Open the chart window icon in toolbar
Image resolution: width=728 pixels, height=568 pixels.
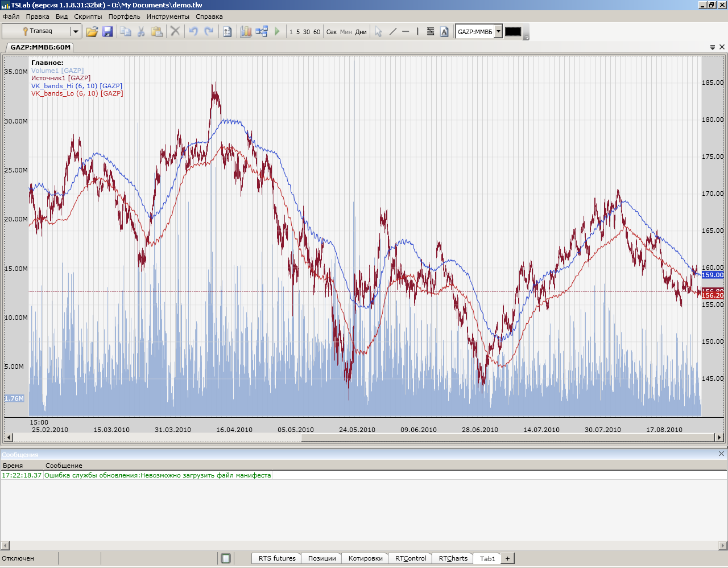point(246,32)
